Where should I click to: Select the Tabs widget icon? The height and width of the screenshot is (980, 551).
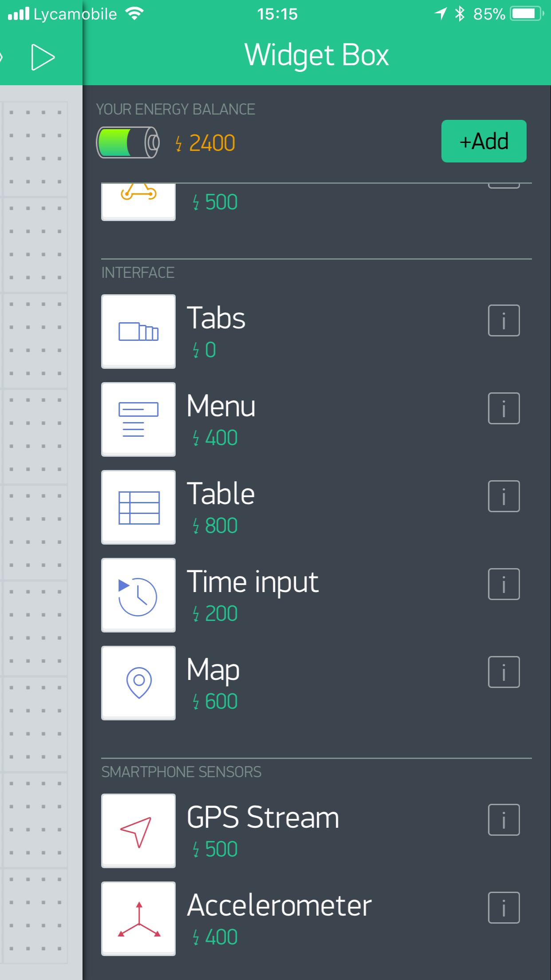138,332
